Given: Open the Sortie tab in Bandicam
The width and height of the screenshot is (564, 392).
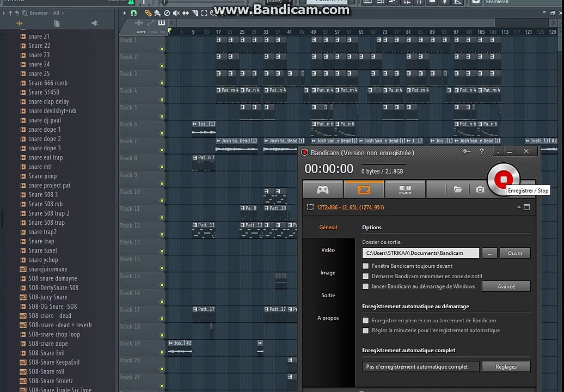Looking at the screenshot, I should click(x=328, y=295).
